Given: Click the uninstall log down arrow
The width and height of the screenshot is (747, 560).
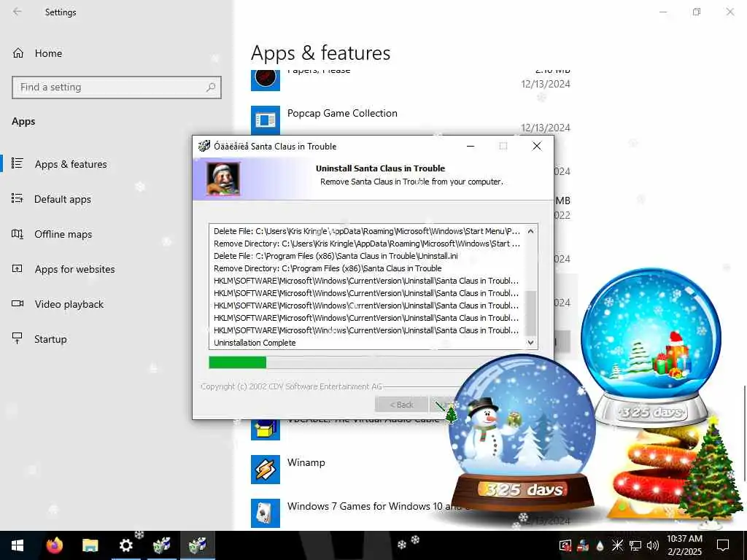Looking at the screenshot, I should [531, 343].
